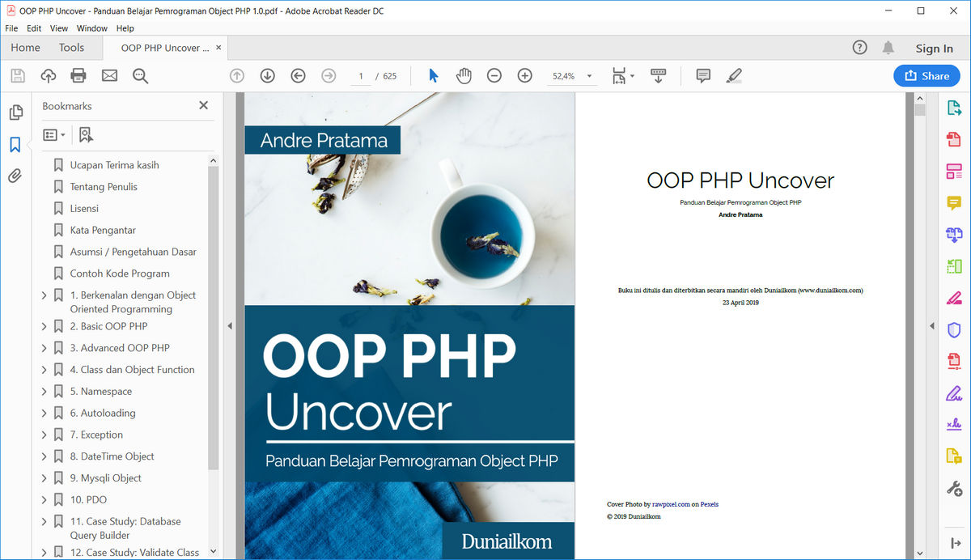The height and width of the screenshot is (560, 971).
Task: Open the 'Contoh Kode Program' bookmark
Action: tap(120, 274)
